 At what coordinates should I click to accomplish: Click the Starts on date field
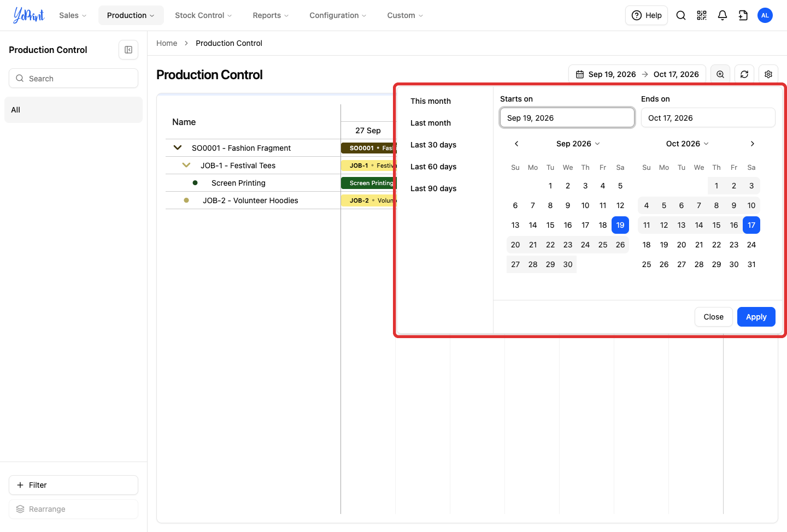coord(567,118)
